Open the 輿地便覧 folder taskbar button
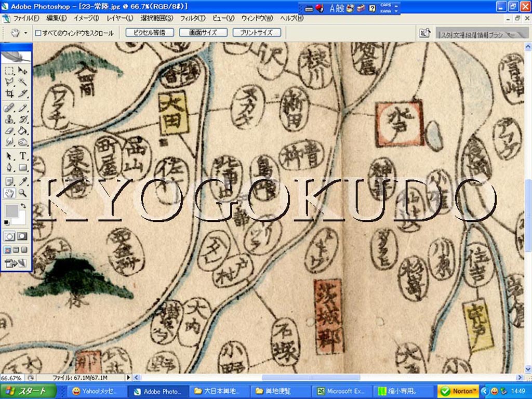532x399 pixels. (x=279, y=392)
